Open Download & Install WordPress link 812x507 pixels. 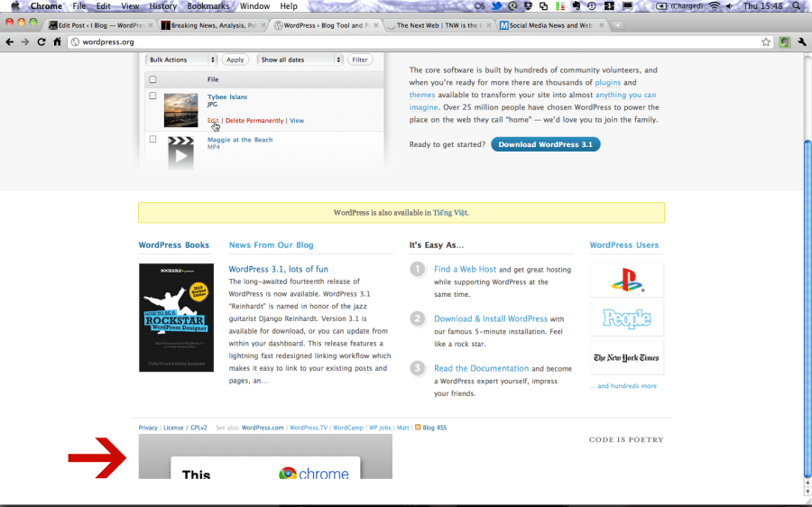[491, 319]
